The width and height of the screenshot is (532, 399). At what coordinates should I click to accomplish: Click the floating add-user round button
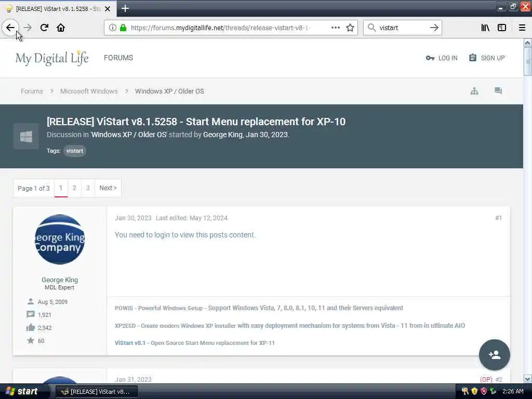495,355
